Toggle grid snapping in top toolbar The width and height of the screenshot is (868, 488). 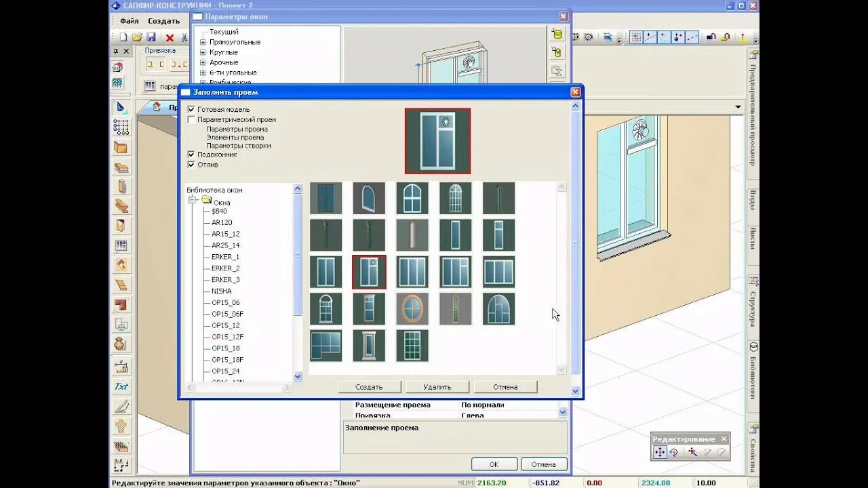click(636, 37)
